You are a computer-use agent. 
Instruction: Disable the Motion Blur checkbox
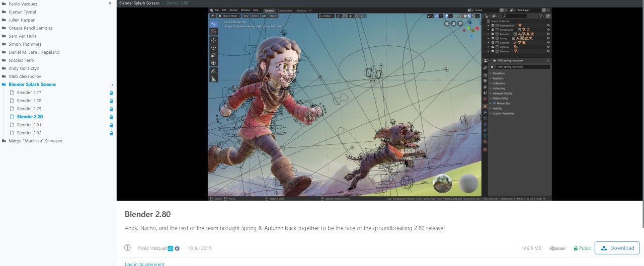coord(494,103)
